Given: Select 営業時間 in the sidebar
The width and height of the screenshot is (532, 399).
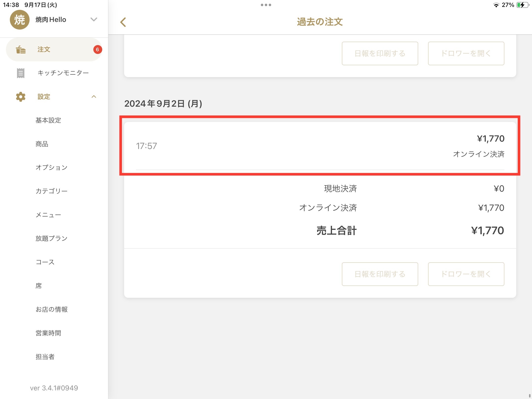Looking at the screenshot, I should point(48,333).
